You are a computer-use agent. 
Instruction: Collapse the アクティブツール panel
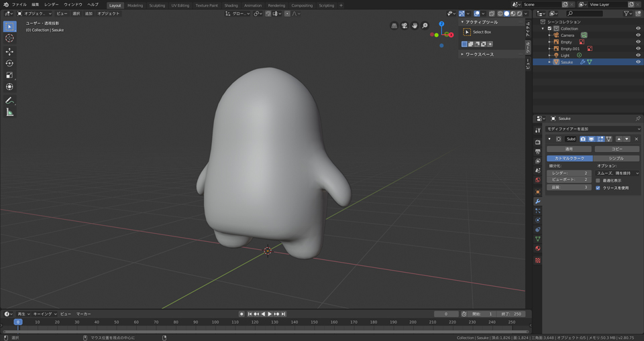pyautogui.click(x=462, y=22)
